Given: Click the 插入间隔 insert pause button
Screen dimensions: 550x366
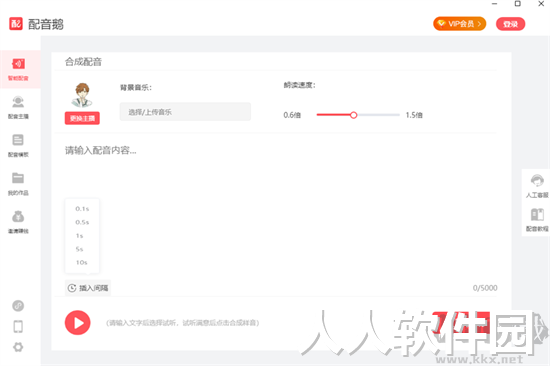Looking at the screenshot, I should (x=88, y=288).
